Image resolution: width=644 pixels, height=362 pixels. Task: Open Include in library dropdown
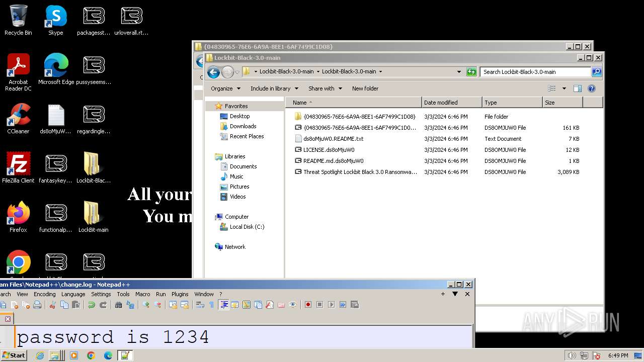(274, 88)
